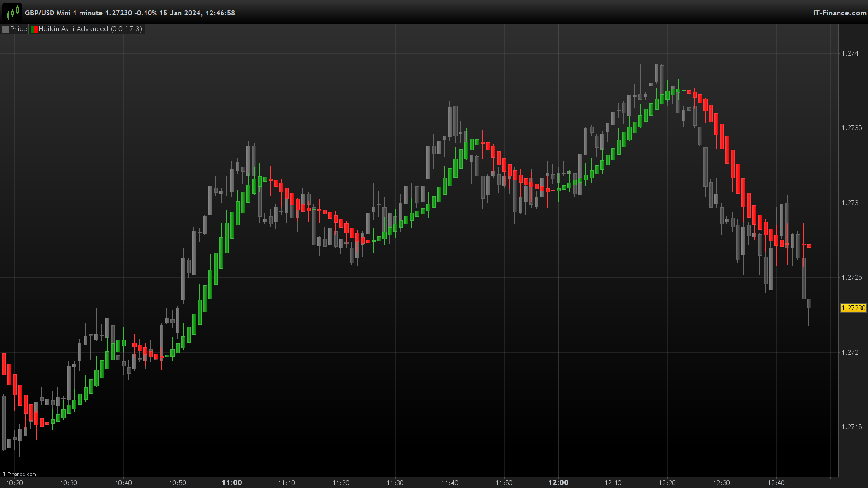Click the 12:40 time axis label
This screenshot has height=488, width=868.
click(x=776, y=483)
